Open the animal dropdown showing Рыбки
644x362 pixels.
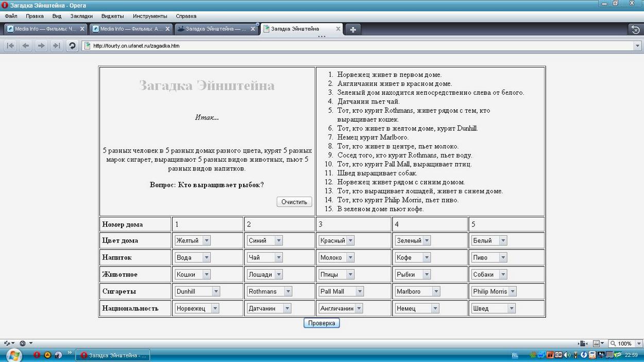(x=413, y=274)
